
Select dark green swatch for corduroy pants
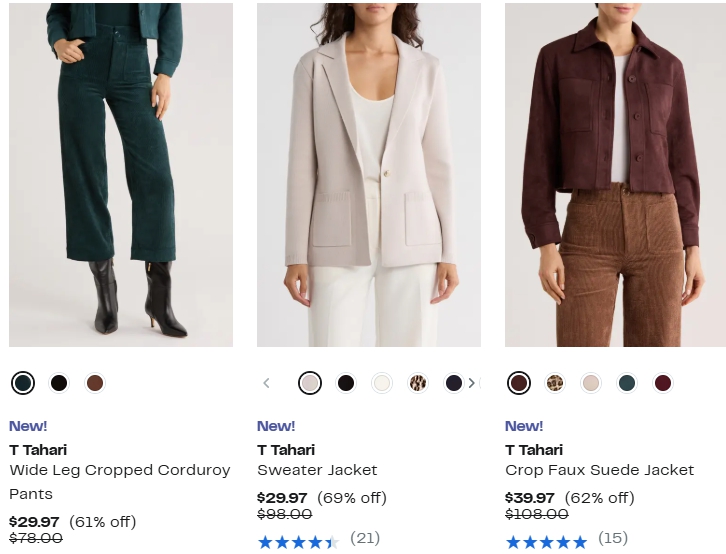coord(23,383)
